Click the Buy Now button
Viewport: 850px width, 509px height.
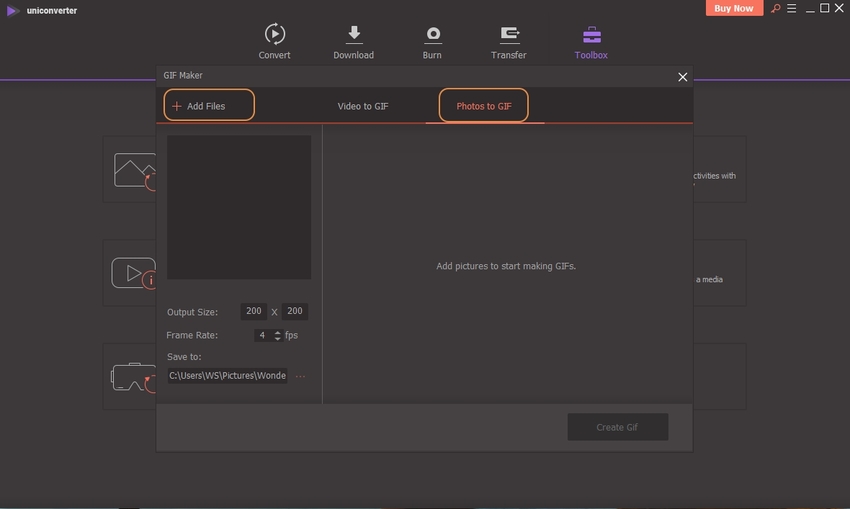[x=735, y=9]
